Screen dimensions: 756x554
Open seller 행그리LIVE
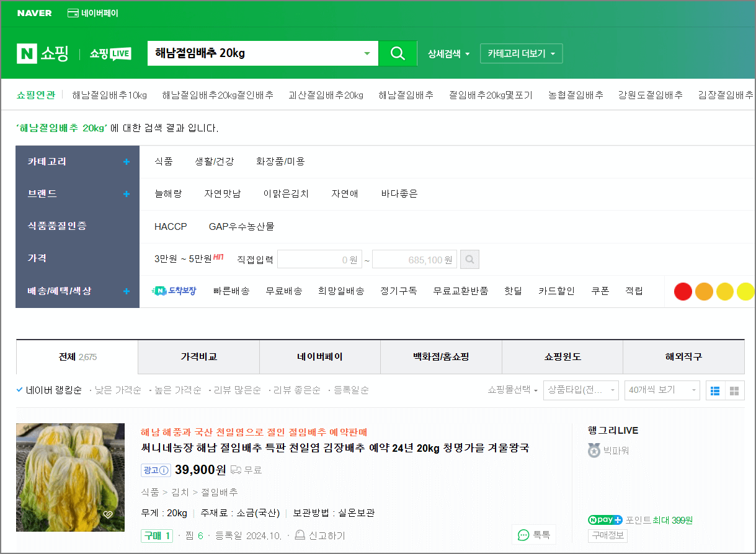[x=613, y=431]
